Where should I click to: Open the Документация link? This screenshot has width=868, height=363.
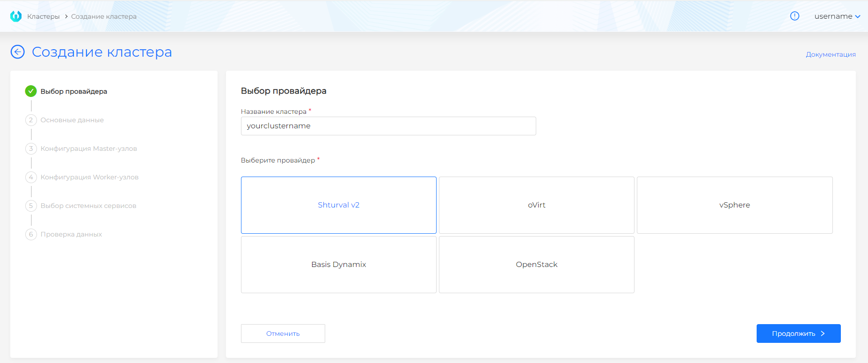click(830, 54)
